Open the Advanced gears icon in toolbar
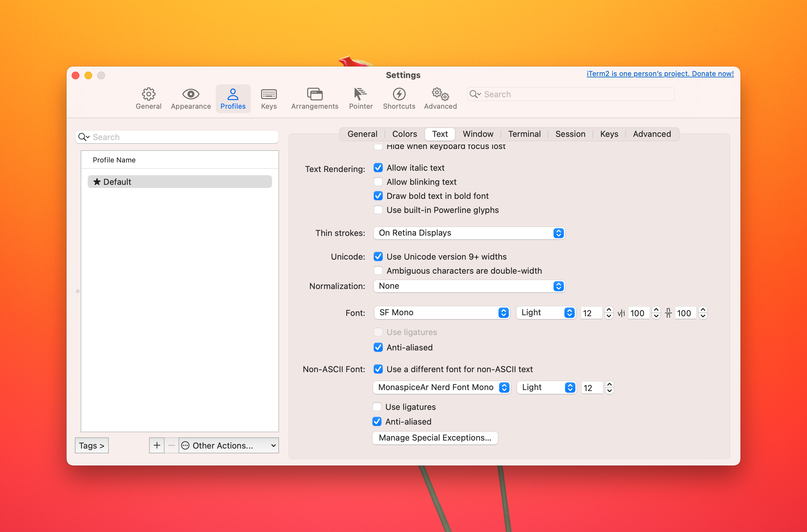This screenshot has width=807, height=532. pyautogui.click(x=440, y=94)
